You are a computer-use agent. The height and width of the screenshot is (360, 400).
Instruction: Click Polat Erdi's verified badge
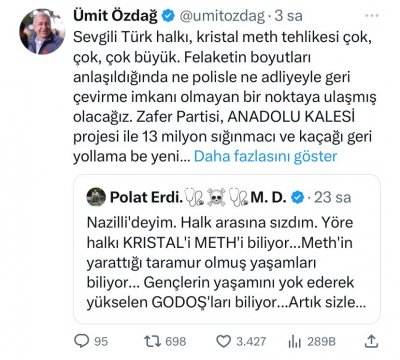(x=298, y=198)
